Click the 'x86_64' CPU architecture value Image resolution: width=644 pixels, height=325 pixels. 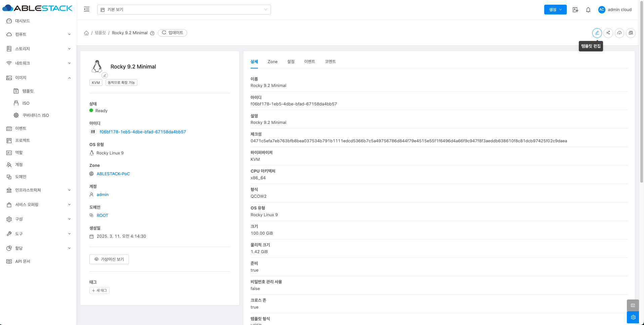coord(258,178)
